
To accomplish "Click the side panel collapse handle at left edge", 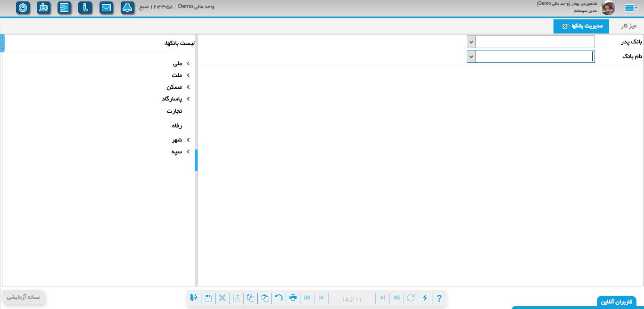I will tap(2, 43).
